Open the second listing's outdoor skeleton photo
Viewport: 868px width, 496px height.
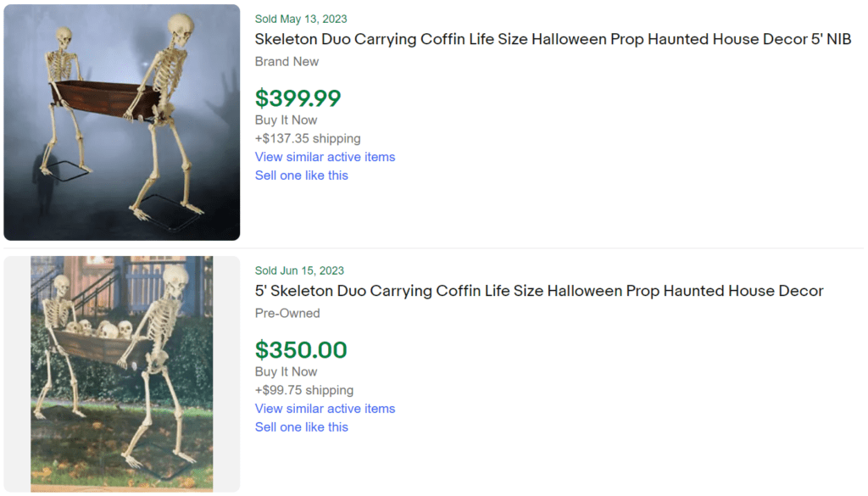121,373
